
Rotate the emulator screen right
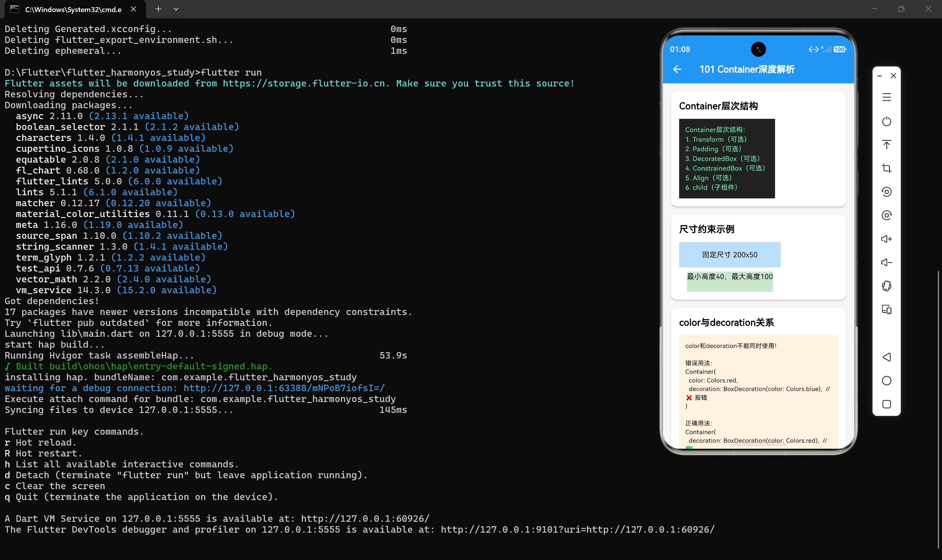(886, 216)
